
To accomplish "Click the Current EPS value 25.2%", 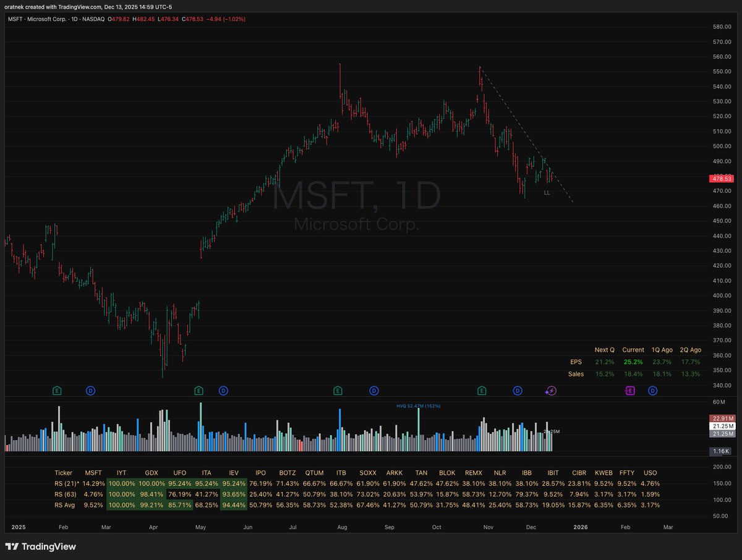I will (x=633, y=362).
